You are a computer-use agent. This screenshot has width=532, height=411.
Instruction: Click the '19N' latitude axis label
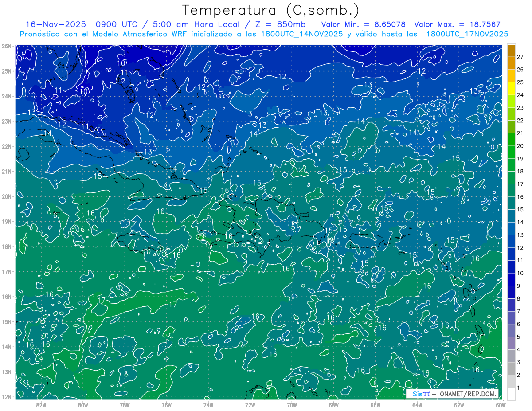[x=6, y=221]
